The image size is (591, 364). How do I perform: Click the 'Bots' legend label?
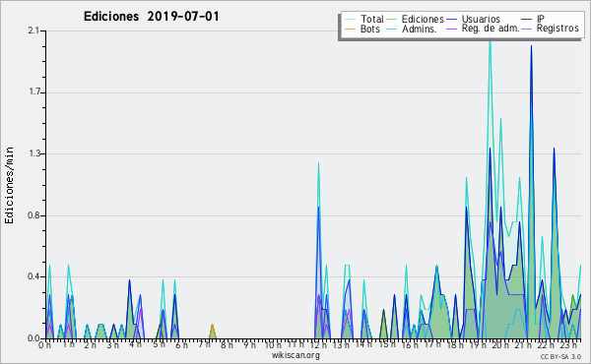tap(369, 29)
